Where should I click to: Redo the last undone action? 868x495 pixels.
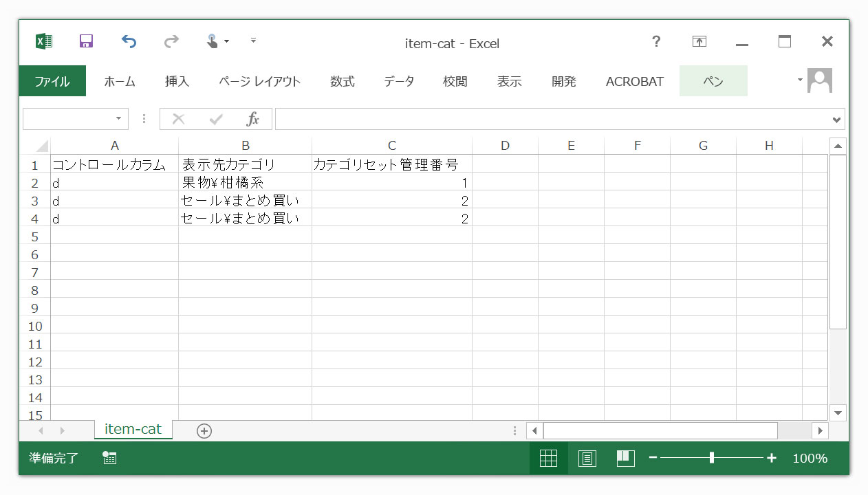point(171,41)
